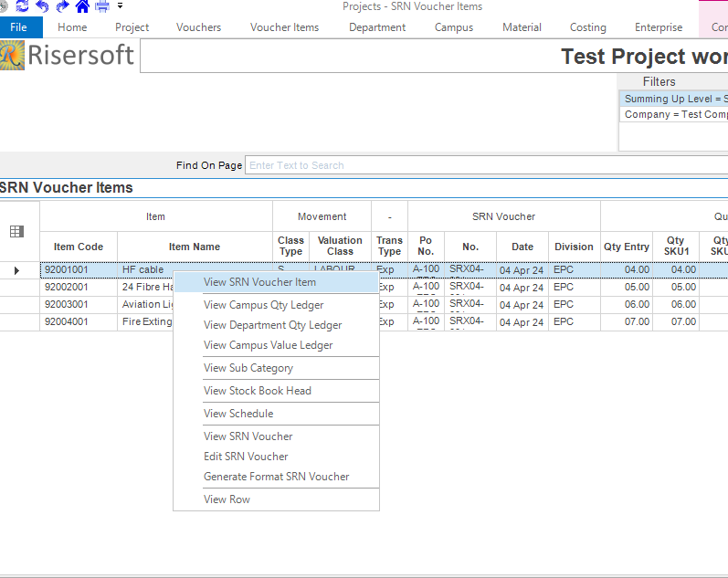Open the Department ribbon tab
The image size is (728, 578).
(377, 27)
